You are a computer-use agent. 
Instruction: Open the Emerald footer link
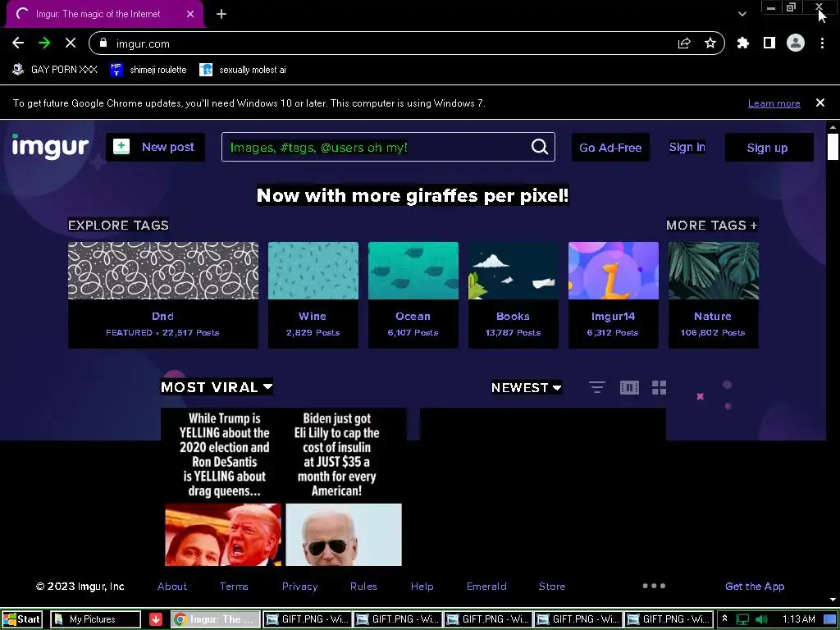point(486,586)
